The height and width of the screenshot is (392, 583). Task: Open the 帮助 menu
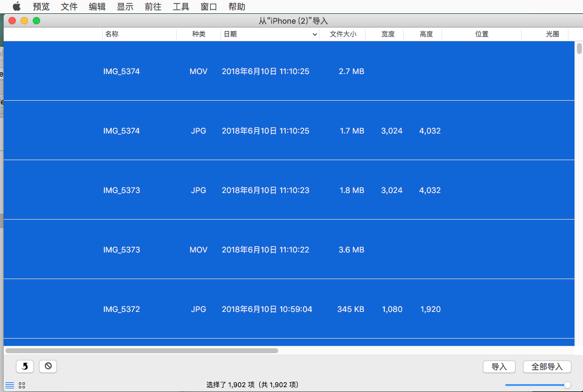coord(236,7)
